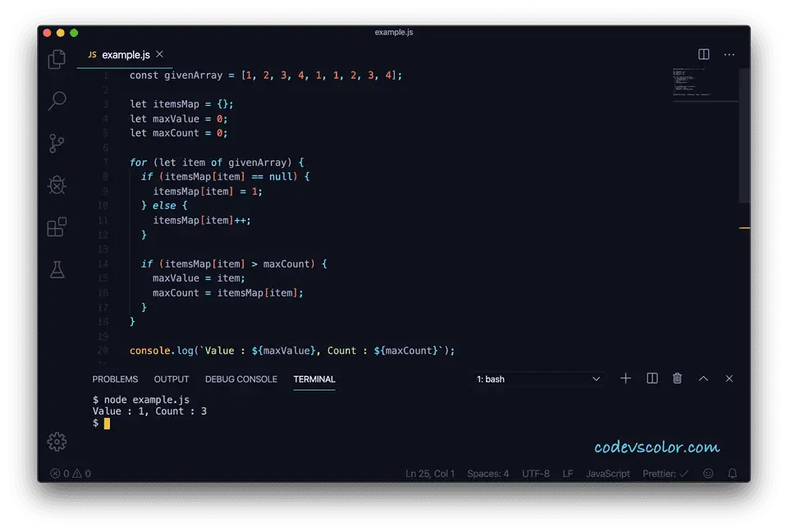Create new terminal with plus button
The height and width of the screenshot is (532, 788).
tap(625, 378)
